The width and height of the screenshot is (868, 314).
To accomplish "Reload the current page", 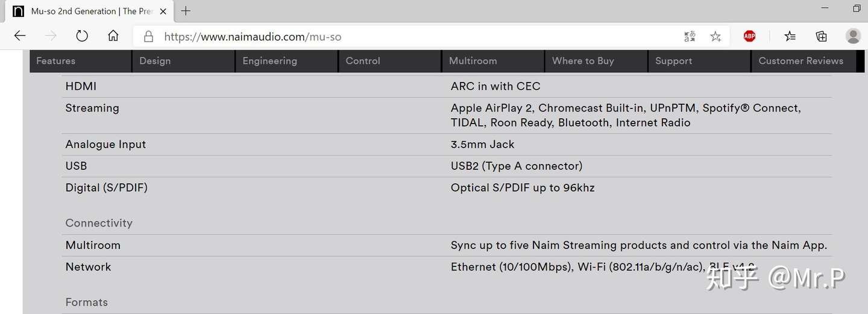I will coord(82,36).
